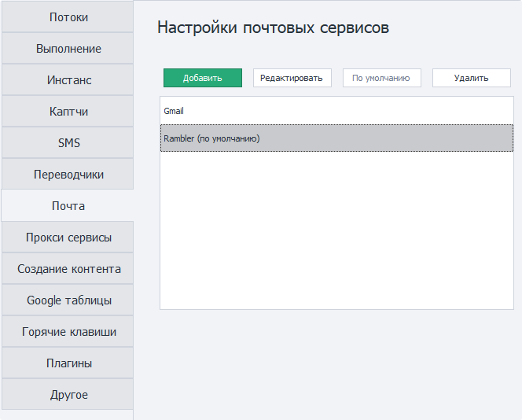Open the Google таблицы settings
This screenshot has width=522, height=420.
click(68, 300)
